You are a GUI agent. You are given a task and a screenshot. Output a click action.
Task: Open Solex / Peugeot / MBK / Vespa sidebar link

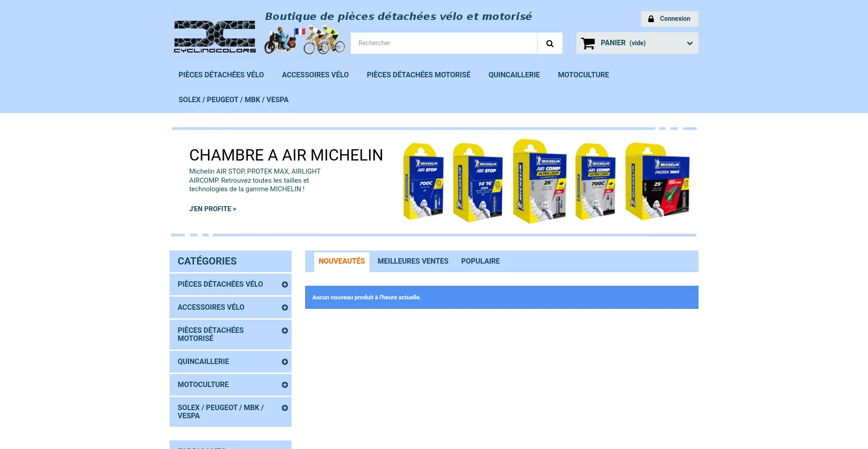221,412
